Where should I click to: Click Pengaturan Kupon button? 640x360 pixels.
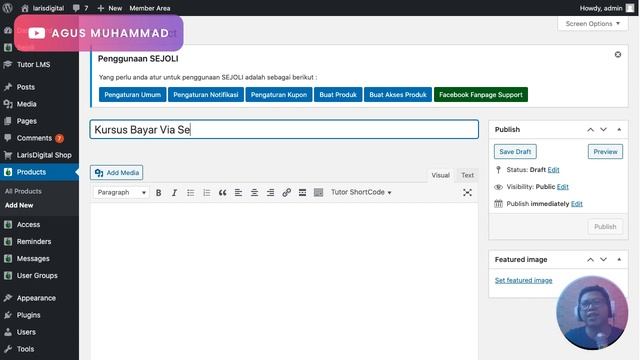[279, 95]
